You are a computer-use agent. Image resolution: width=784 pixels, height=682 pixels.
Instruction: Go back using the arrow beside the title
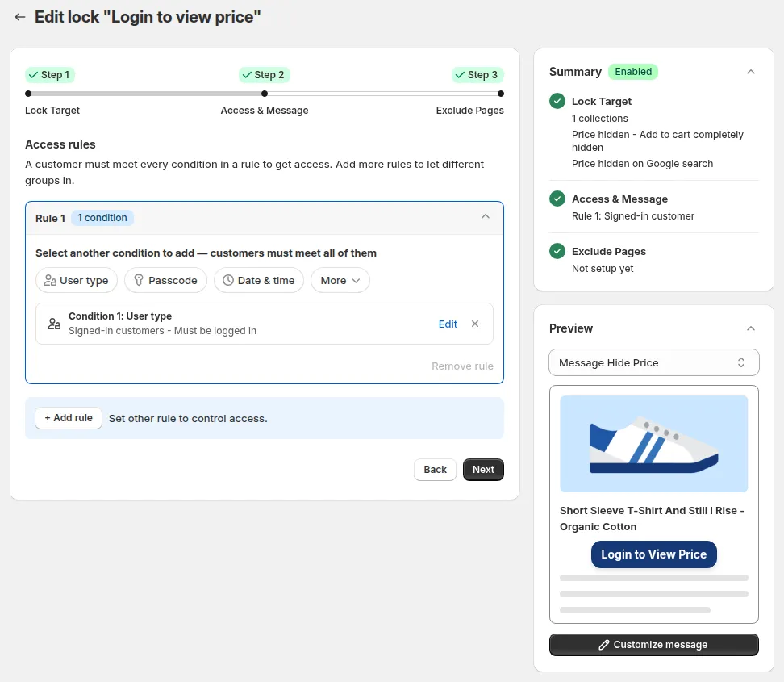tap(20, 17)
